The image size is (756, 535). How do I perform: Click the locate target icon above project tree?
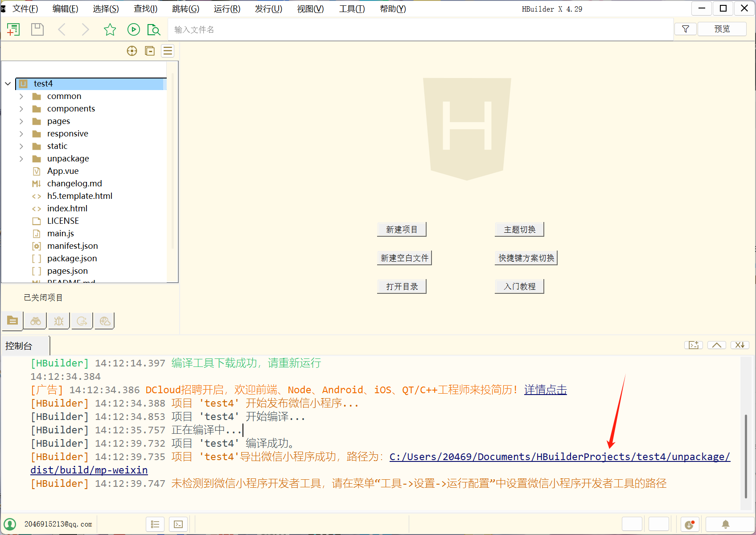132,51
